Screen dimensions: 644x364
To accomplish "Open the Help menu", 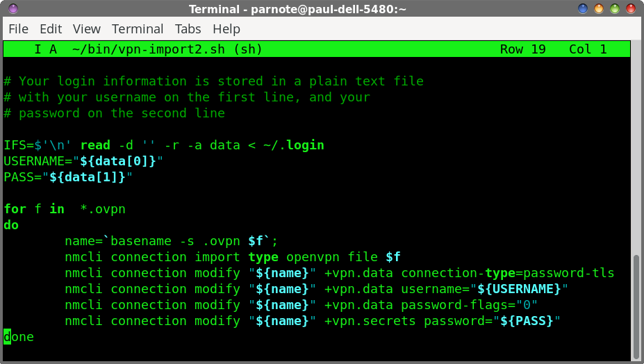I will coord(226,29).
